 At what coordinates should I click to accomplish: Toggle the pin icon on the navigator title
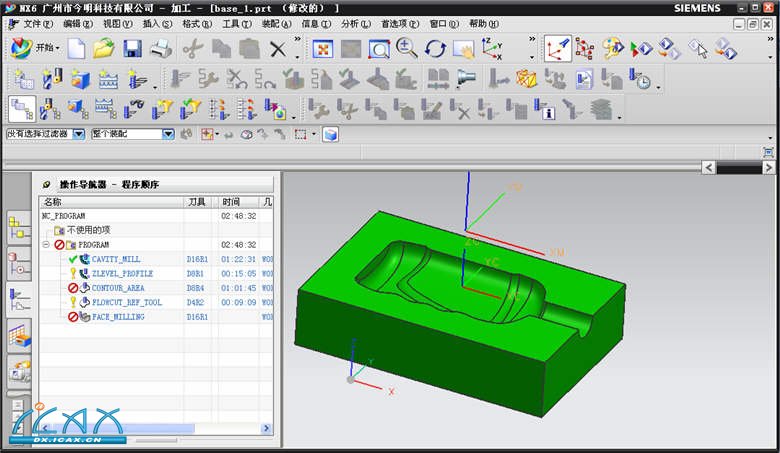tap(45, 185)
